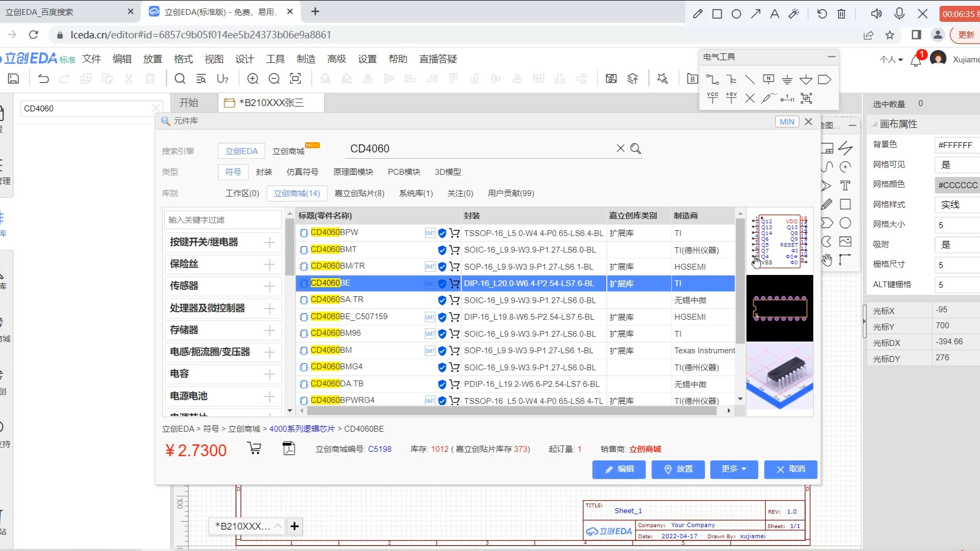Place a +5V power symbol
The image size is (980, 551).
[x=732, y=98]
